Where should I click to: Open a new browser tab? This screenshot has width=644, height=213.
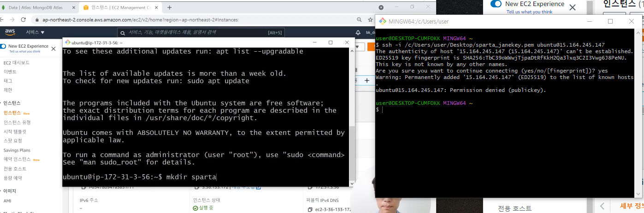click(x=169, y=8)
